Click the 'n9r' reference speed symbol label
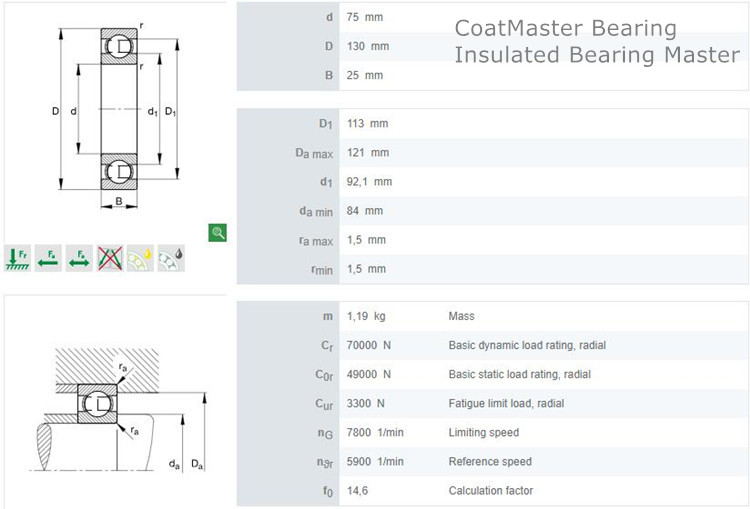Screen dimensions: 750x509 click(325, 463)
